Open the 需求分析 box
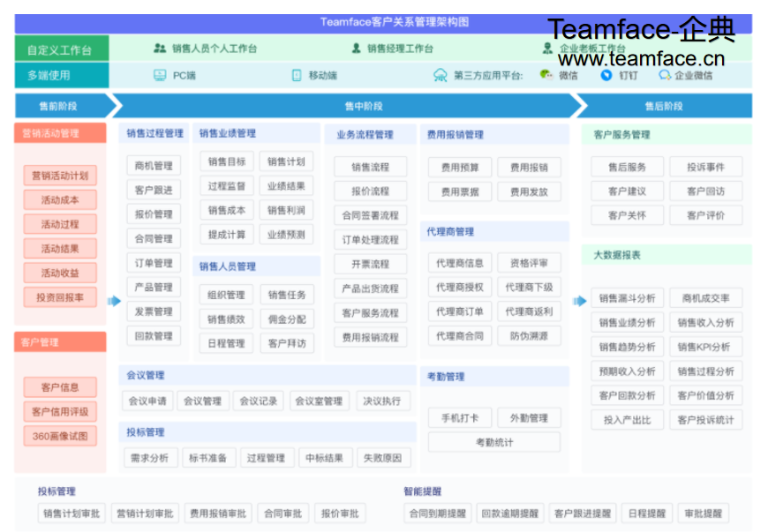This screenshot has height=532, width=768. click(149, 458)
